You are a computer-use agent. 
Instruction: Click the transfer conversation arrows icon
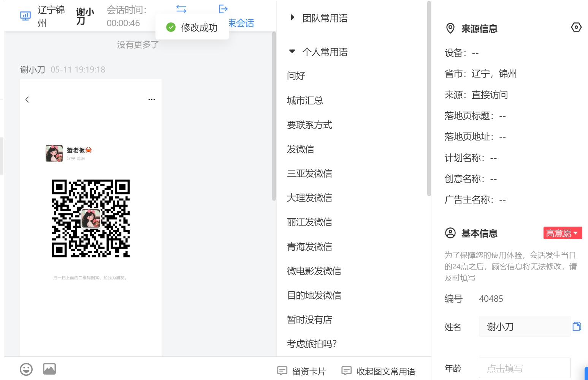181,9
